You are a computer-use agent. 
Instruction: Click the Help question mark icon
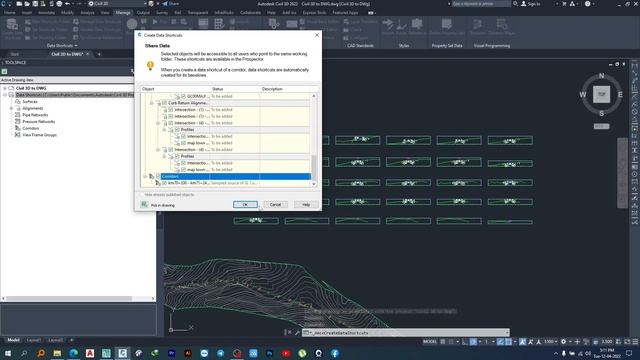587,4
